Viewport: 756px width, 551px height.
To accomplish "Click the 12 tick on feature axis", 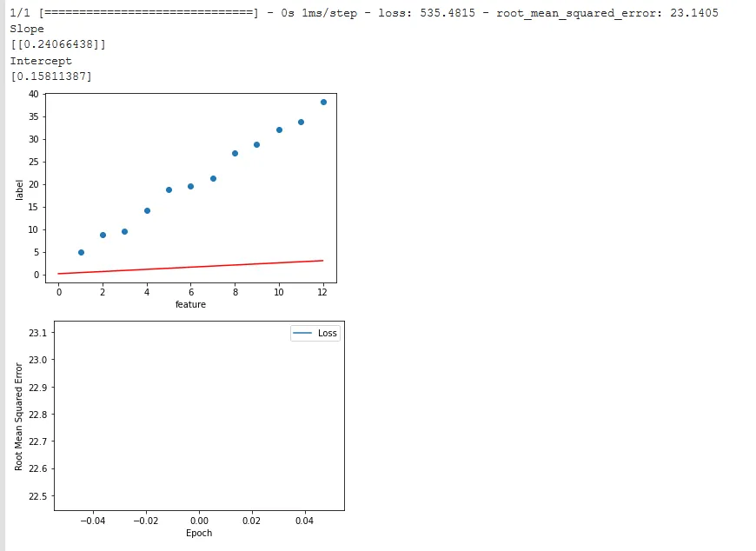I will tap(322, 292).
